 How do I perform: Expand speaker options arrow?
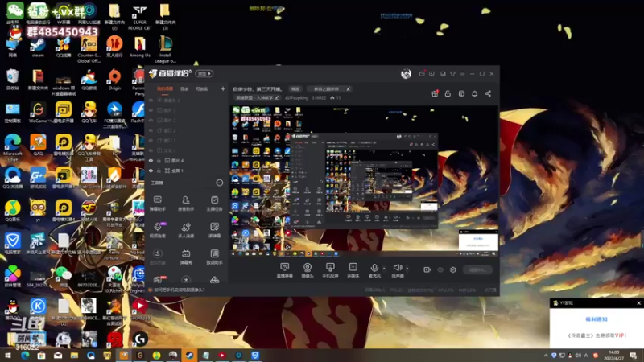407,269
